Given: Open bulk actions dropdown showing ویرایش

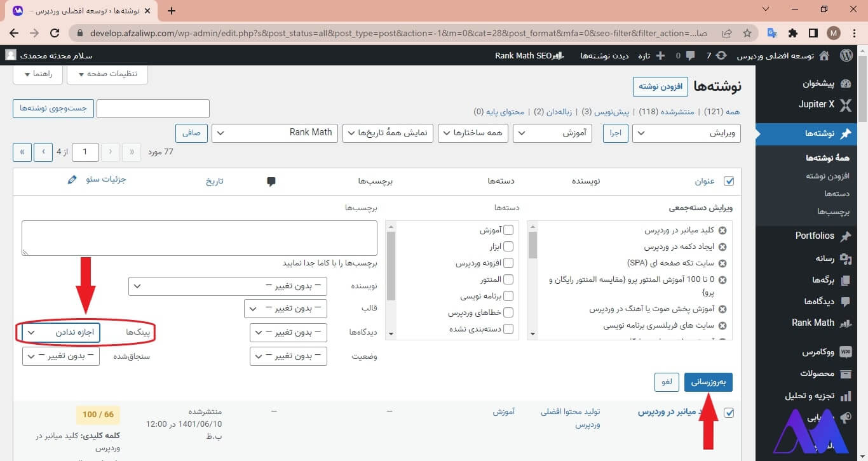Looking at the screenshot, I should 688,133.
